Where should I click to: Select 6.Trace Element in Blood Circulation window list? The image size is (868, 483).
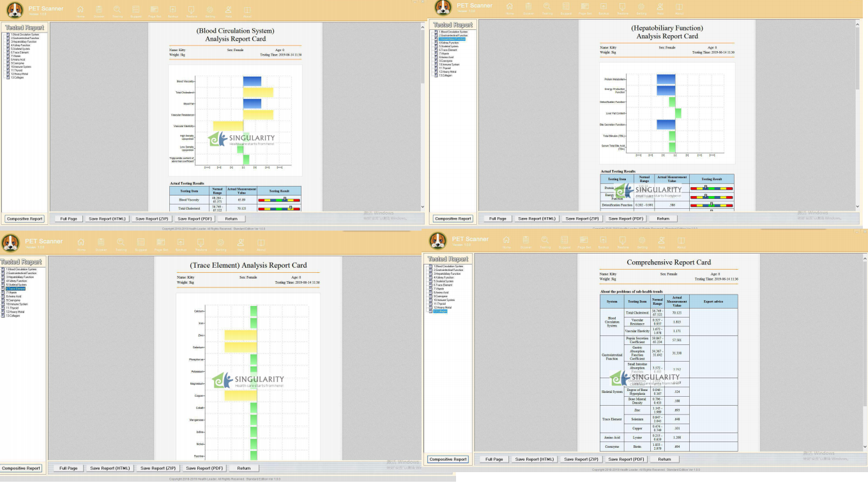(20, 52)
